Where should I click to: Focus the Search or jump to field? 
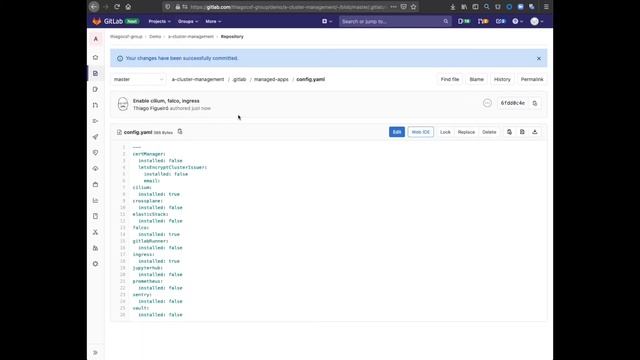coord(395,21)
